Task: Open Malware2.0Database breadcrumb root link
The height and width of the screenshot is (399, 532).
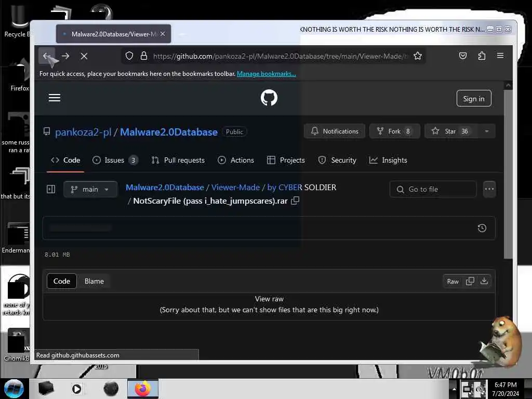Action: pyautogui.click(x=165, y=187)
